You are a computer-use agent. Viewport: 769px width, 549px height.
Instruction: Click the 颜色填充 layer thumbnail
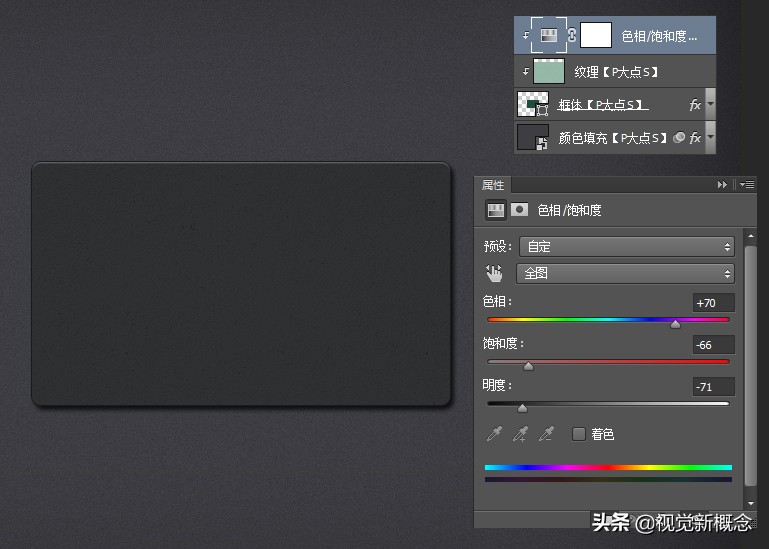[533, 137]
